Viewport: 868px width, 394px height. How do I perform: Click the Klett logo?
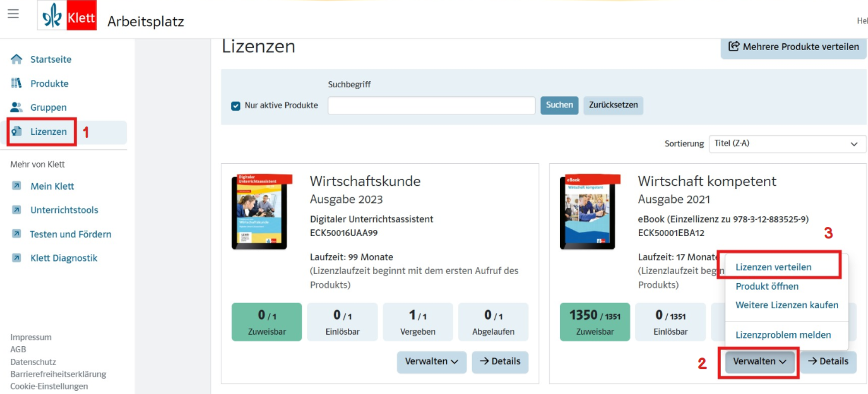67,16
